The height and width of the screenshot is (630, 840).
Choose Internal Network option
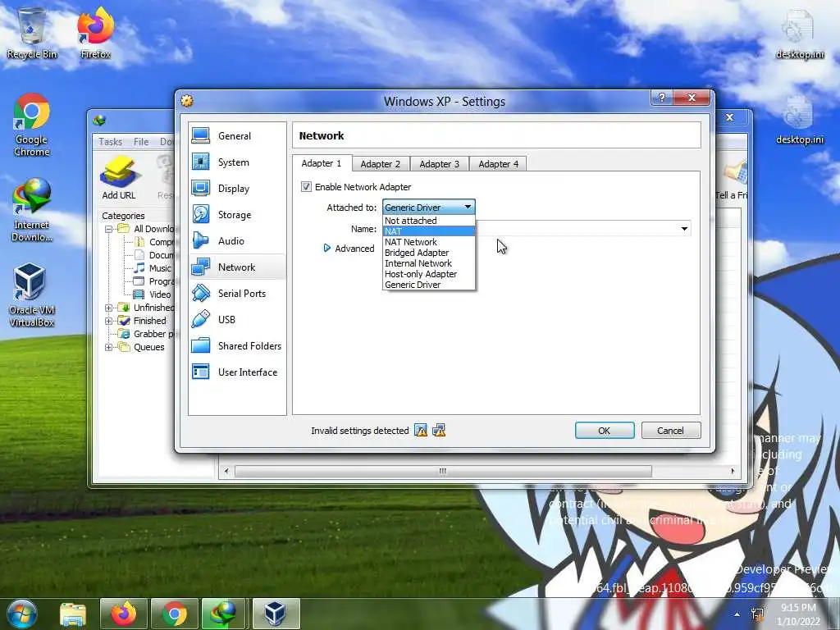coord(428,263)
